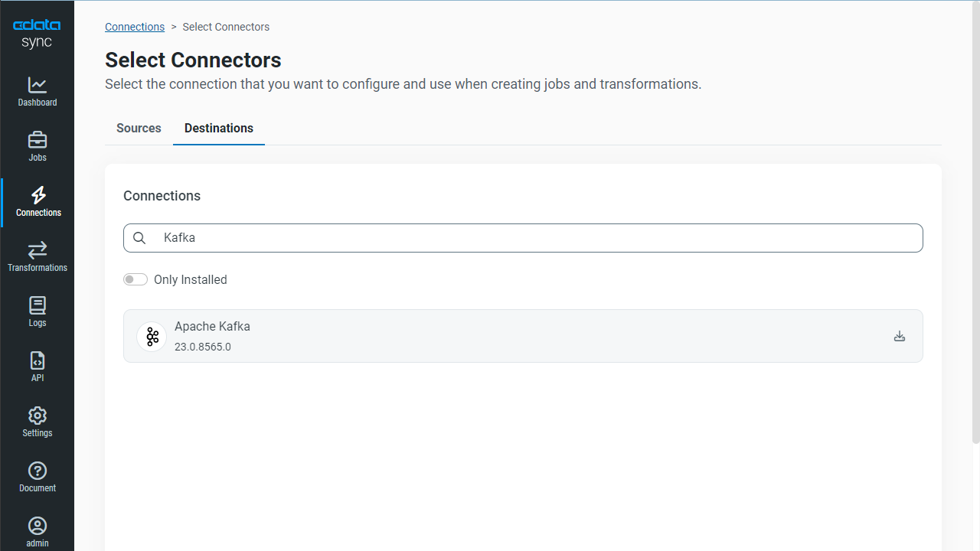Click the magnifier search icon
The width and height of the screenshot is (980, 551).
pyautogui.click(x=139, y=238)
